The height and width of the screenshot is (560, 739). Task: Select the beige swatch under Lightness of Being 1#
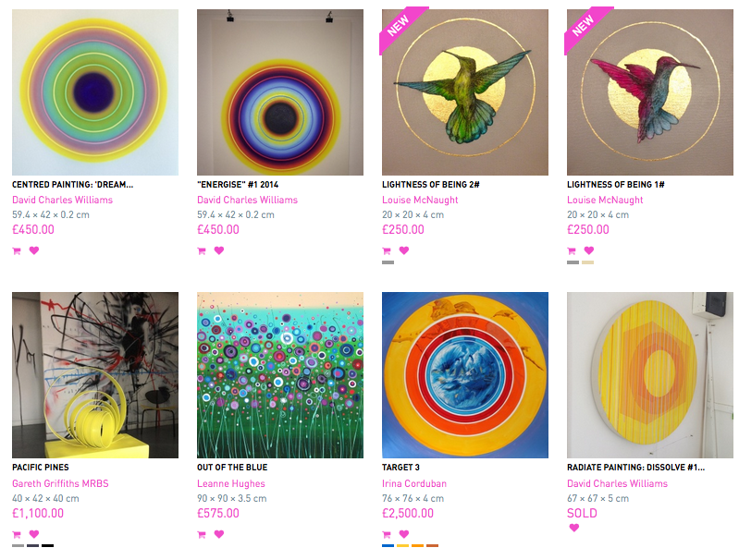point(587,262)
